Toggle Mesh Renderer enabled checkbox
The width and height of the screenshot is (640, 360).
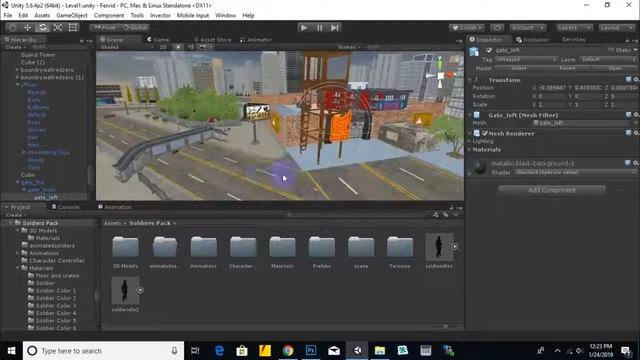(485, 133)
